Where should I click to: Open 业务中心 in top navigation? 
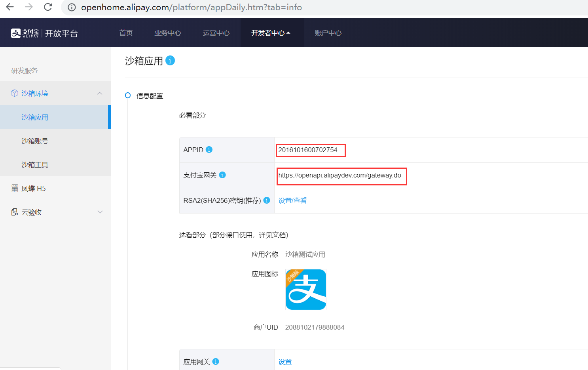tap(168, 33)
